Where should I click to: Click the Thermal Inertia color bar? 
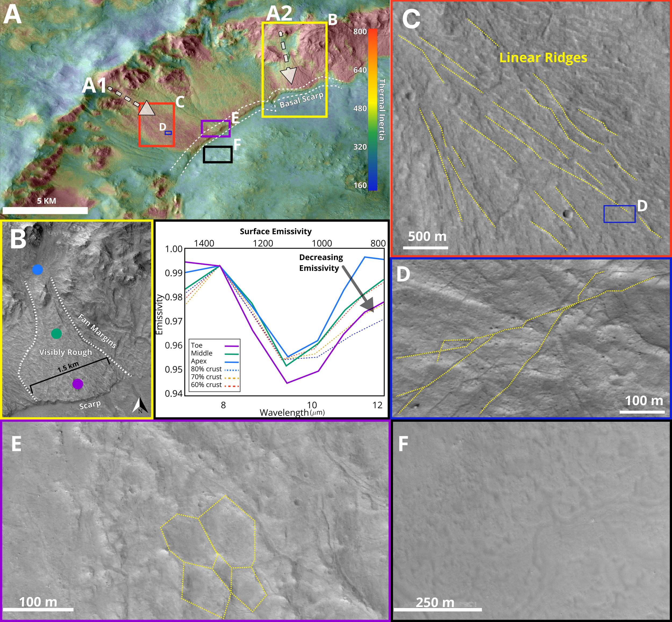[x=372, y=109]
